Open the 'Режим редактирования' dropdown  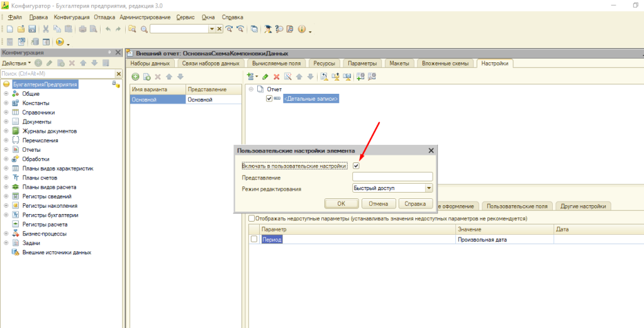[429, 188]
